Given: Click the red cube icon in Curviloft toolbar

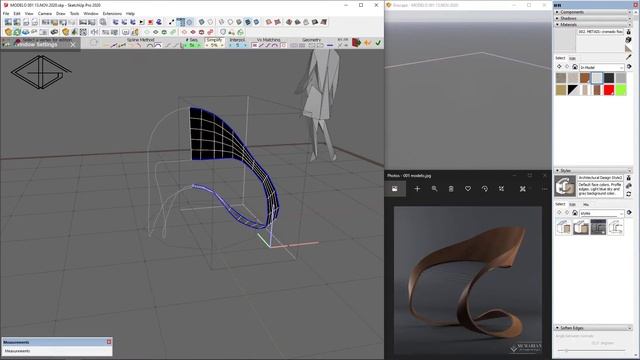Looking at the screenshot, I should [356, 43].
